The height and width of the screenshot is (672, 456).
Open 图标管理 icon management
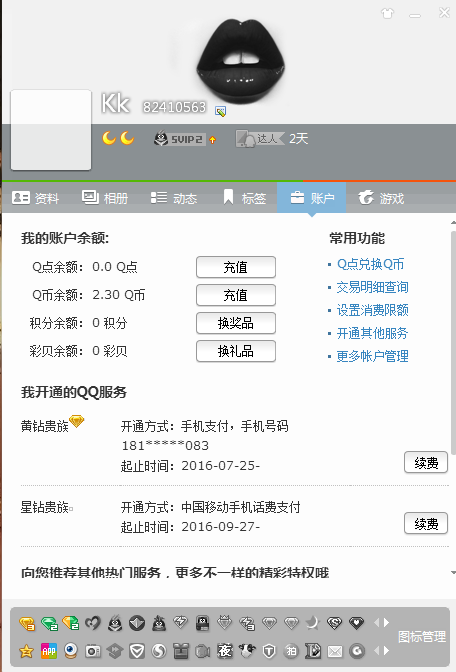[422, 637]
